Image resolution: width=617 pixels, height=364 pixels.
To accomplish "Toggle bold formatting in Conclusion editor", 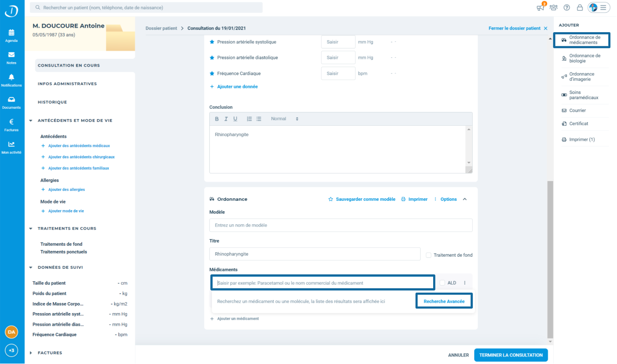I will pos(217,119).
